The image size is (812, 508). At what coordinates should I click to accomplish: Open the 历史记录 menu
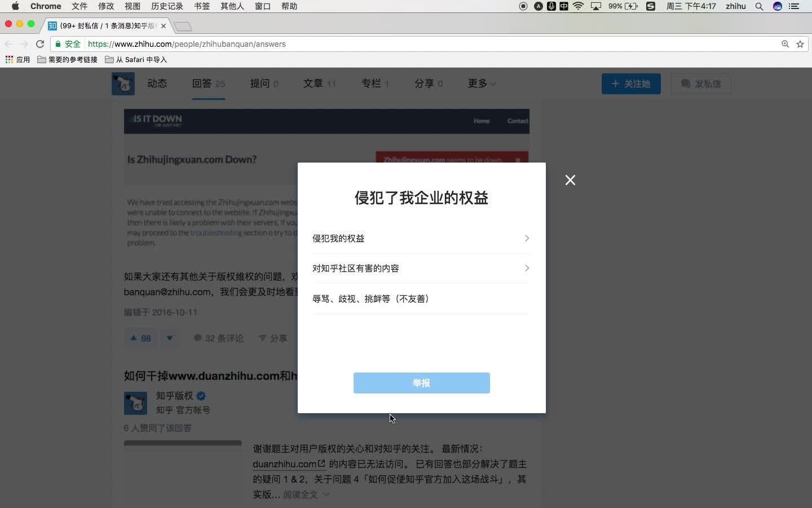(167, 6)
